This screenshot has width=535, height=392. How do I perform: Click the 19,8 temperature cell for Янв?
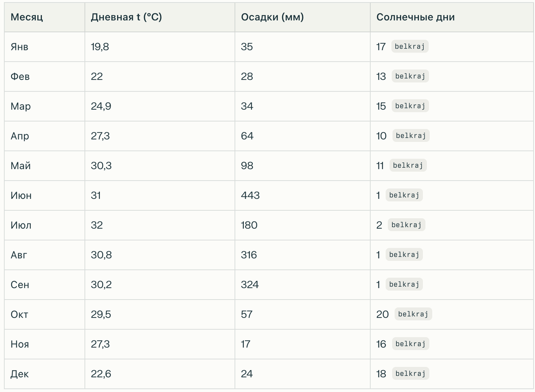coord(160,47)
